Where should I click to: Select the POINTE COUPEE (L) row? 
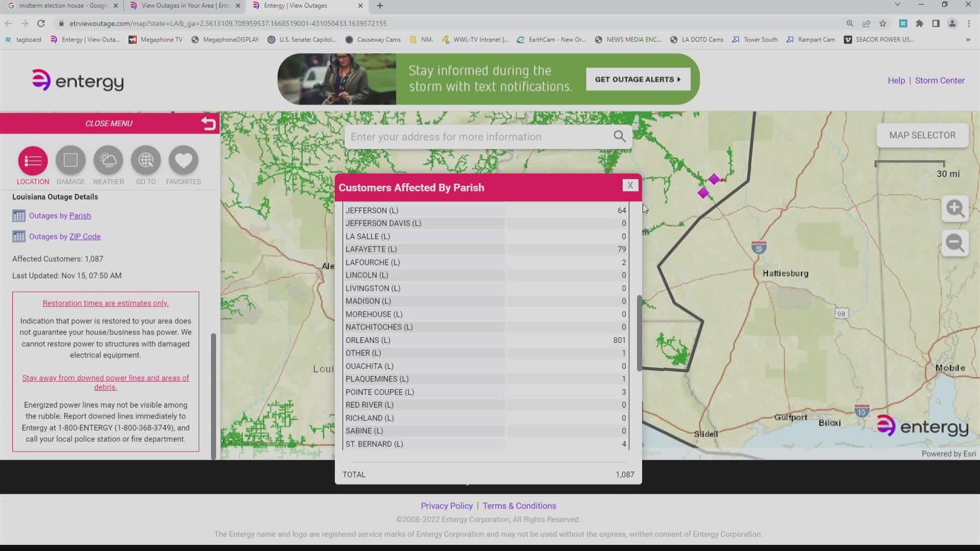tap(486, 392)
